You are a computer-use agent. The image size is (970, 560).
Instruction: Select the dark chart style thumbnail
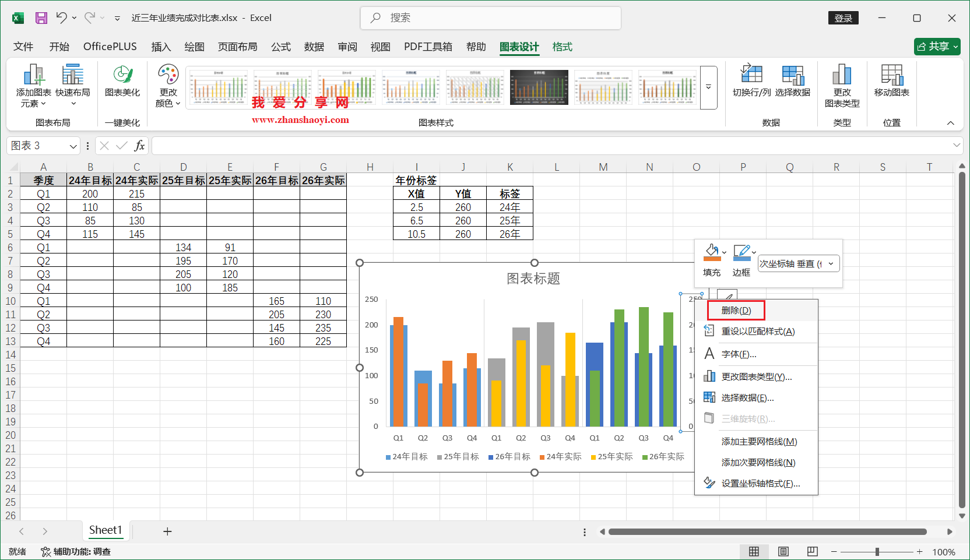click(x=539, y=87)
